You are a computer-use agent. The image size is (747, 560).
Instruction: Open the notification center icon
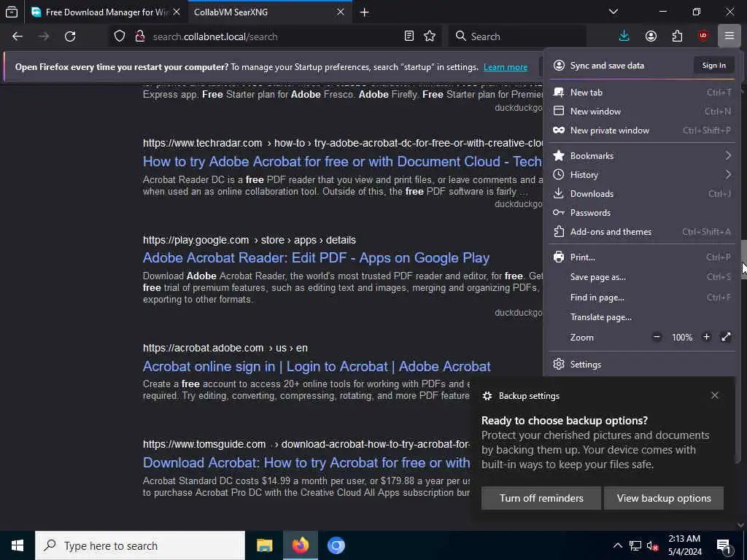tap(724, 546)
